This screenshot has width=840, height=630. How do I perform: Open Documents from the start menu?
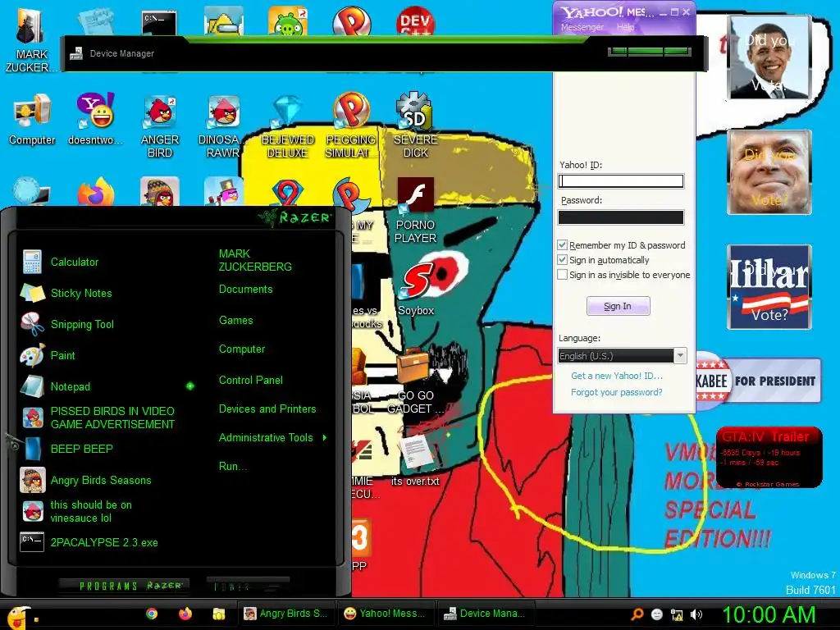tap(246, 290)
